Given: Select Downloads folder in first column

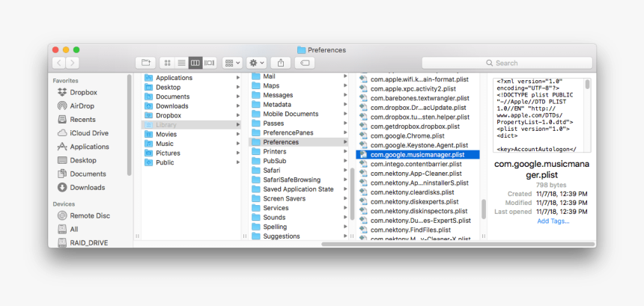Looking at the screenshot, I should point(192,105).
